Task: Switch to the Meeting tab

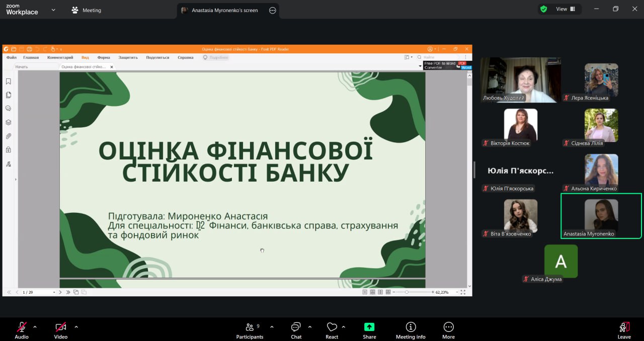Action: click(x=86, y=10)
